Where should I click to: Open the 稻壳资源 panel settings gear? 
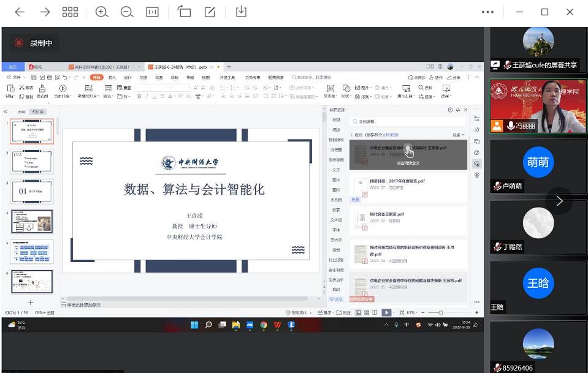(449, 110)
